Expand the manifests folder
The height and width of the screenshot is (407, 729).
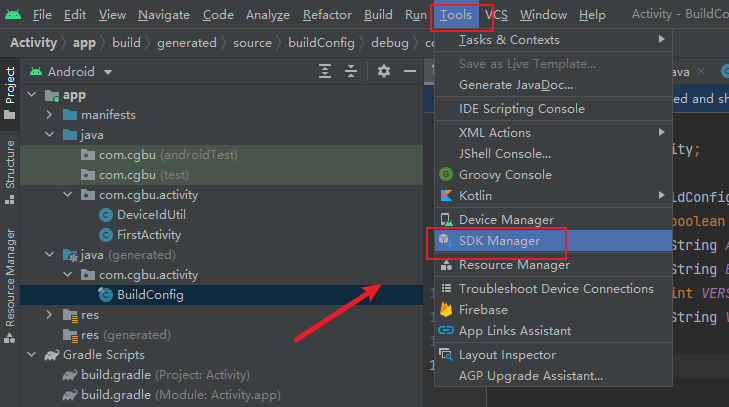coord(49,115)
